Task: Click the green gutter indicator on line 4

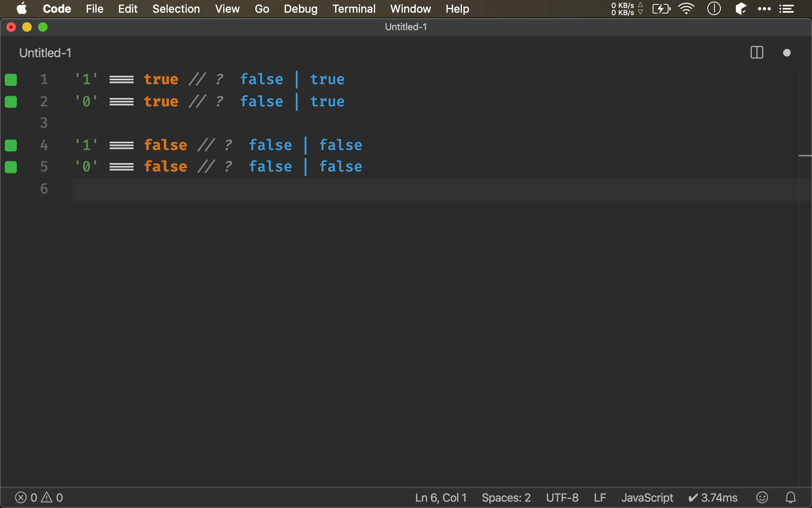Action: coord(11,145)
